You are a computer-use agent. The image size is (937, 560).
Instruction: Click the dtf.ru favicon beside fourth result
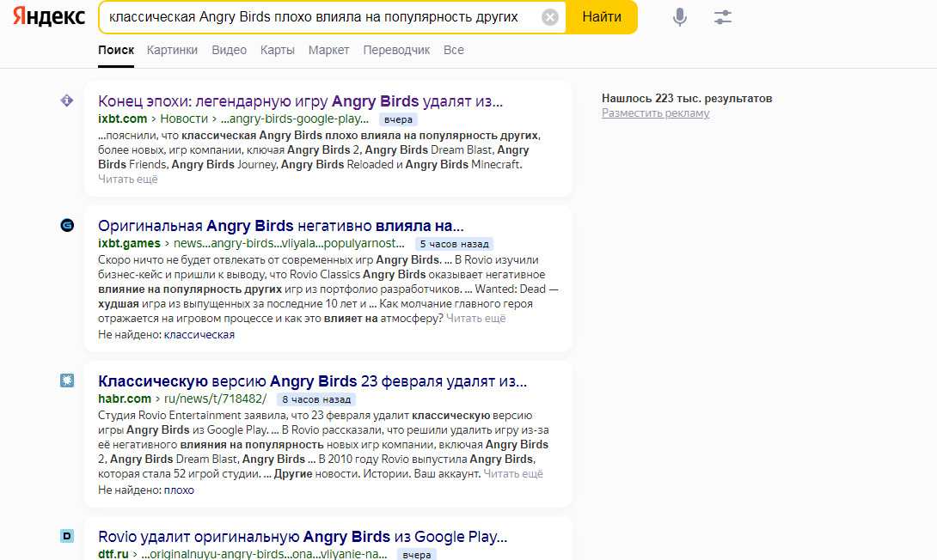coord(67,536)
